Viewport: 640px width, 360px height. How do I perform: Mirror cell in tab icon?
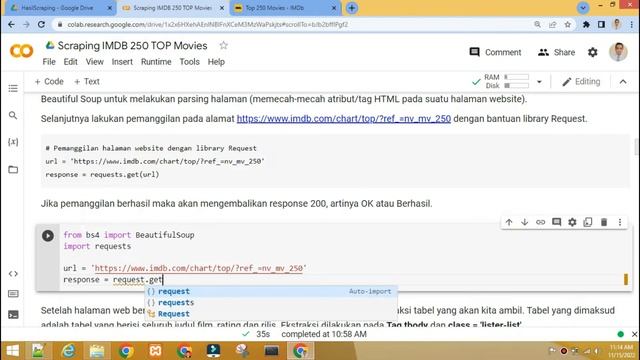click(588, 222)
